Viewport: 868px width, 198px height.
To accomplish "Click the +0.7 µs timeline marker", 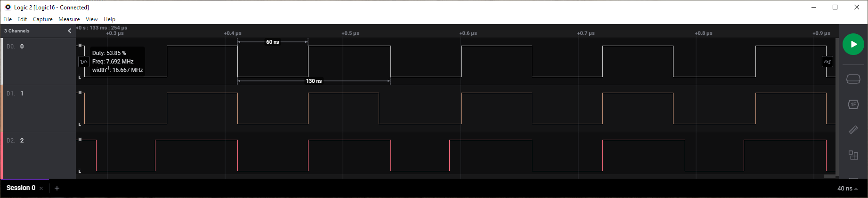I will (x=586, y=33).
